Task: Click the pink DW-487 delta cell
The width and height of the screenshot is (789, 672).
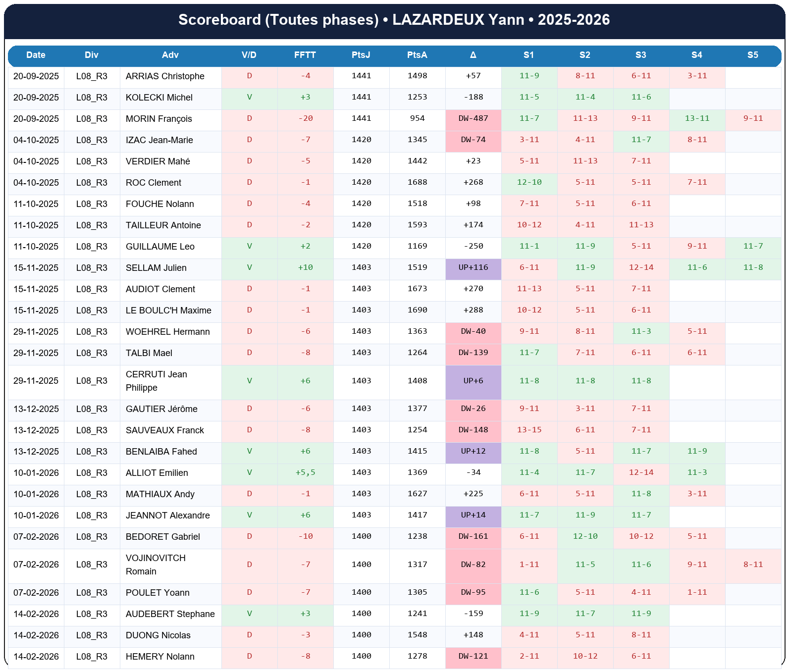Action: (473, 118)
